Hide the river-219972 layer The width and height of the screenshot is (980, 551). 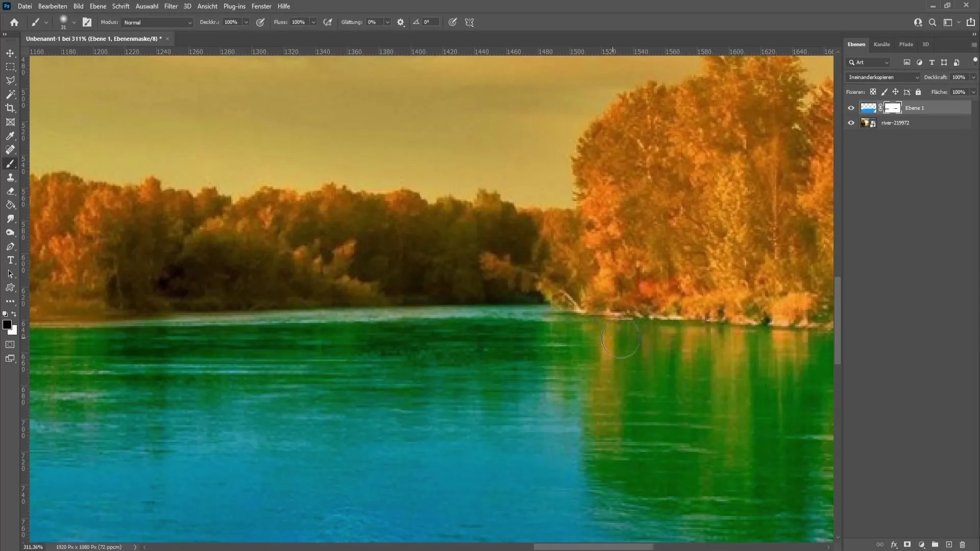click(x=851, y=122)
